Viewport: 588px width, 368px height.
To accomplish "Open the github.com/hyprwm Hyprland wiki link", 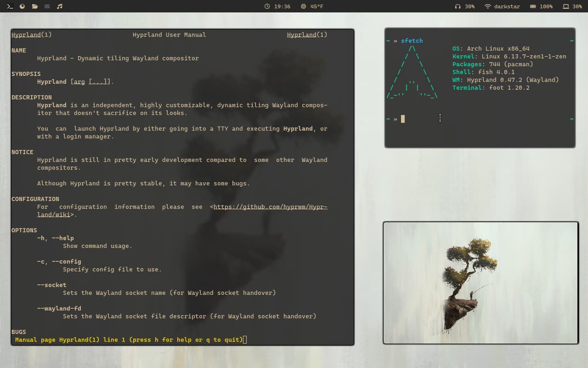I will click(x=270, y=207).
